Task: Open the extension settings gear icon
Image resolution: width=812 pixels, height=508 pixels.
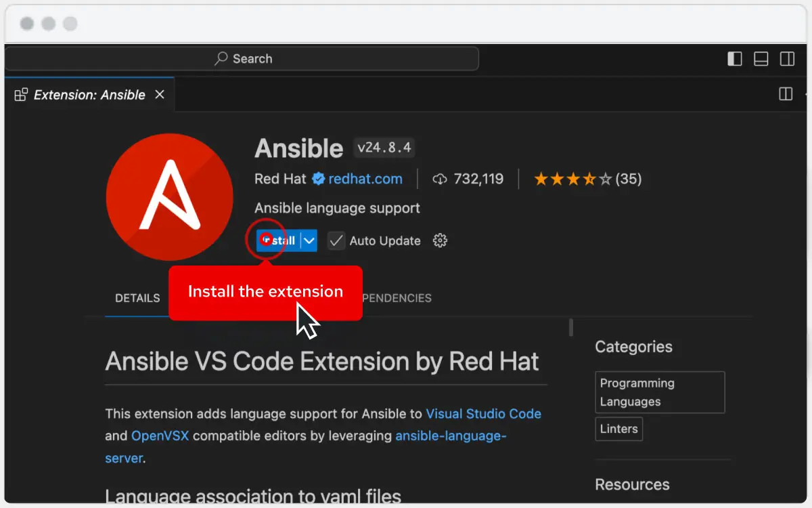Action: coord(440,240)
